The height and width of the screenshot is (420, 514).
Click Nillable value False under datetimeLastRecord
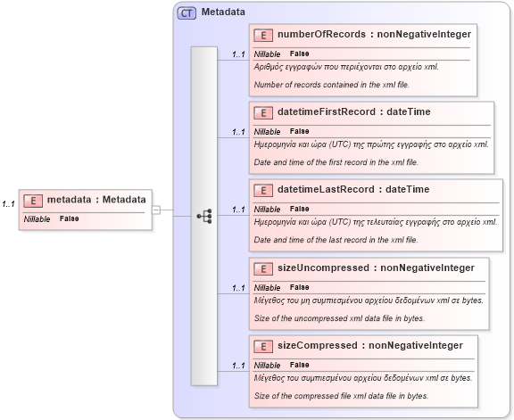[299, 209]
